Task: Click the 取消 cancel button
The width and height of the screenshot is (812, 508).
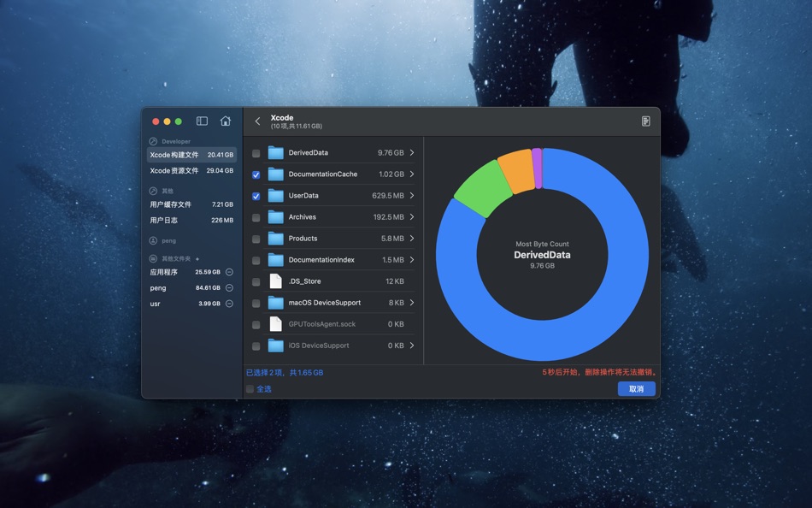Action: tap(637, 389)
